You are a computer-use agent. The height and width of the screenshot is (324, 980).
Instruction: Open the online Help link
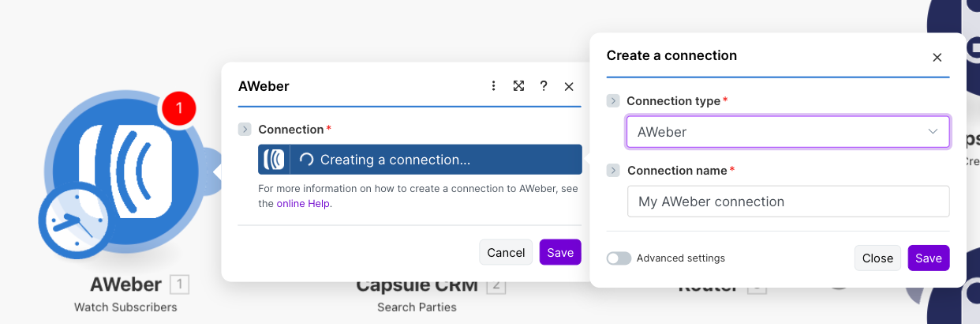(x=304, y=203)
